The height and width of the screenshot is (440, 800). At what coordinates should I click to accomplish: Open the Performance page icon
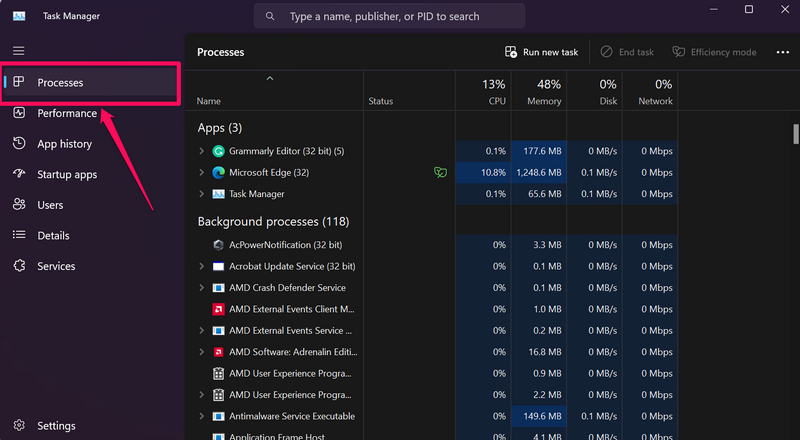pyautogui.click(x=18, y=113)
